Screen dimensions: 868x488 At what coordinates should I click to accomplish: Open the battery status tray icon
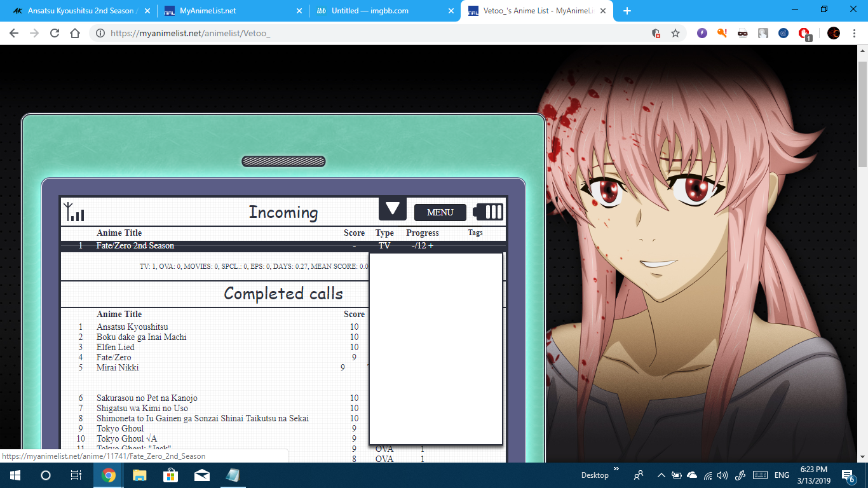pos(677,475)
